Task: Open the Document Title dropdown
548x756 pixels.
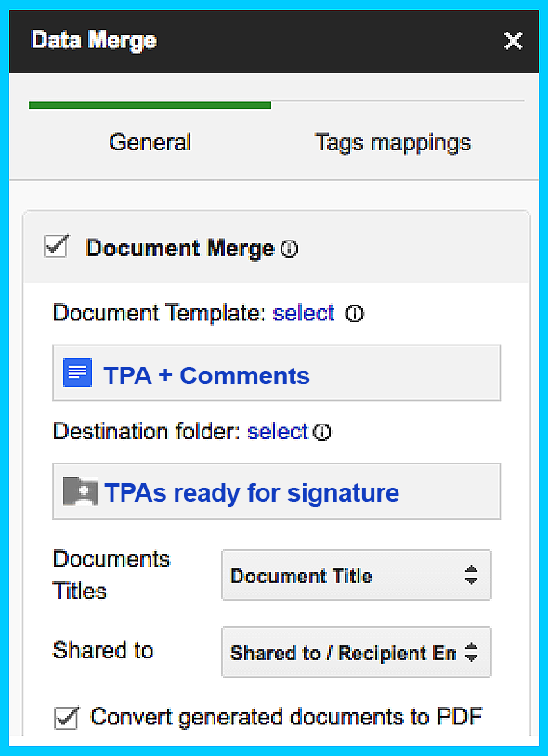Action: 356,575
